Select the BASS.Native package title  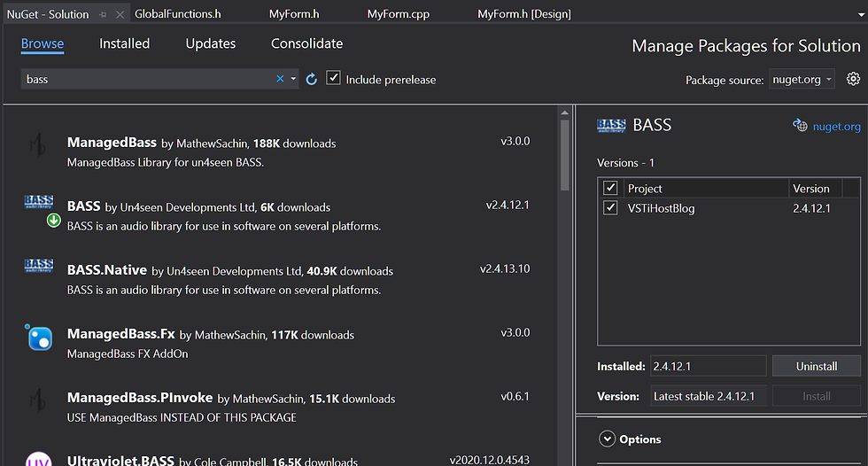tap(107, 270)
